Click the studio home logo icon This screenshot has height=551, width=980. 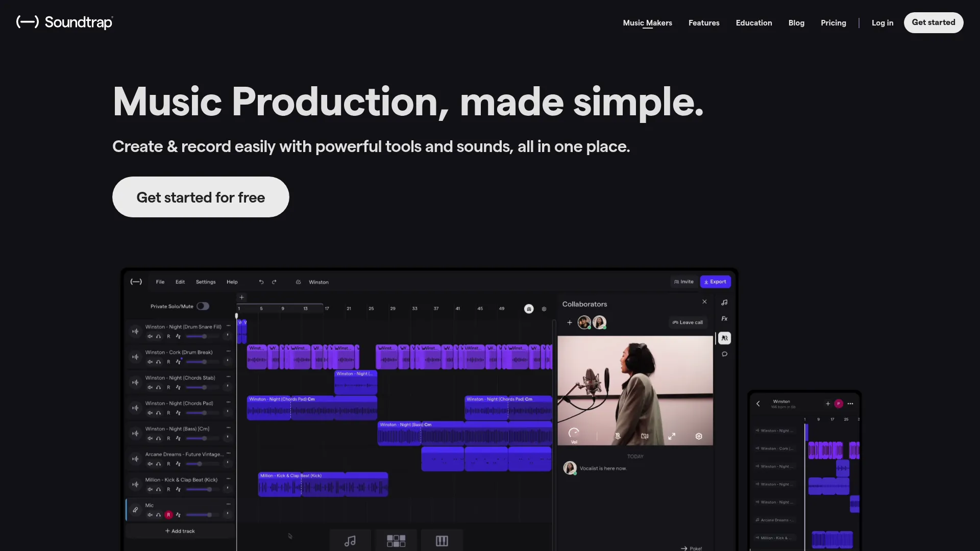coord(136,282)
